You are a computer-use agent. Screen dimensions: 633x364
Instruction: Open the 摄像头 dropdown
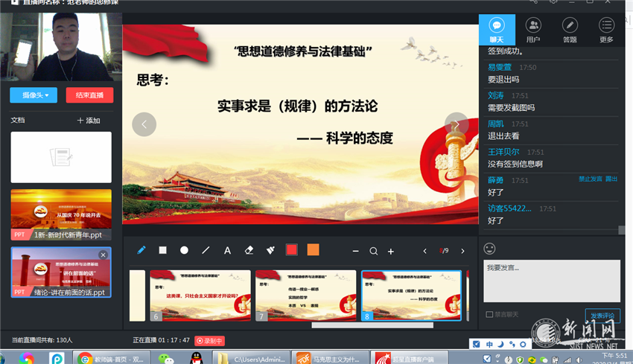click(x=34, y=95)
